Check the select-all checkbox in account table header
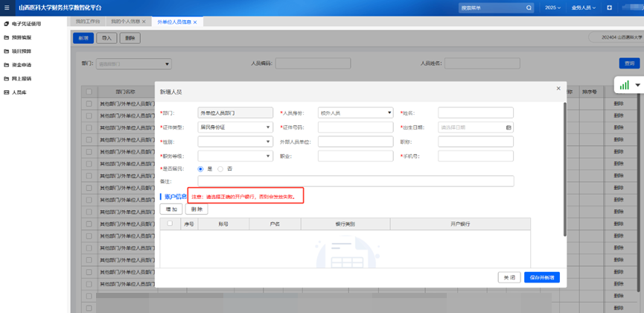644x313 pixels. click(170, 224)
